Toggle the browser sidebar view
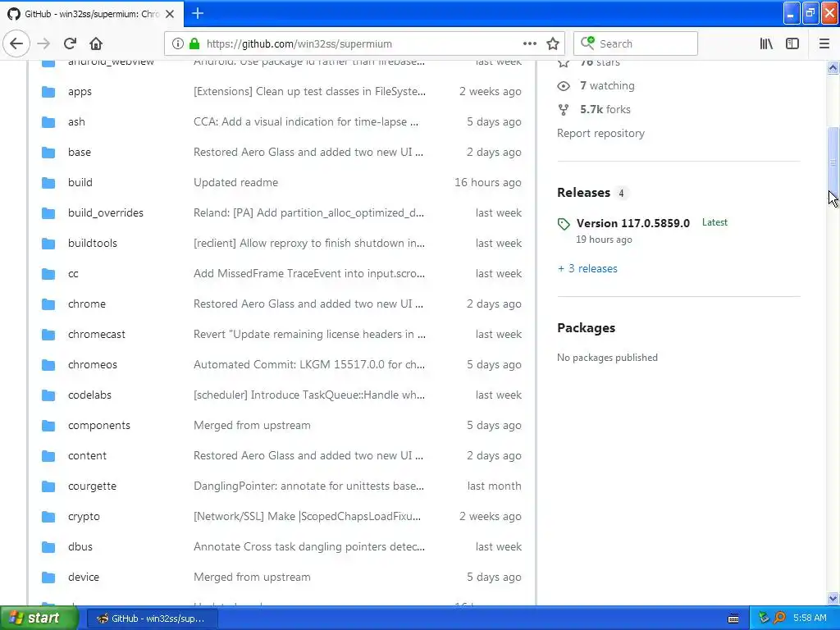 pos(792,43)
